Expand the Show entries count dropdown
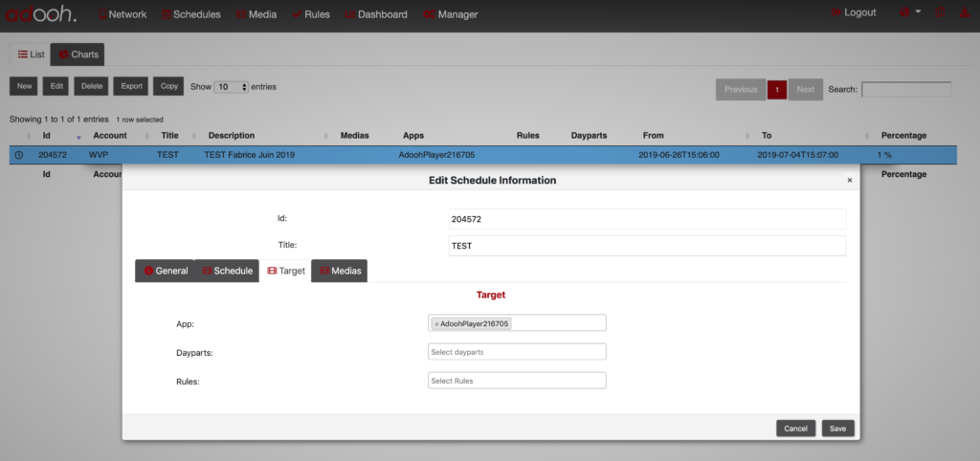 pyautogui.click(x=231, y=87)
